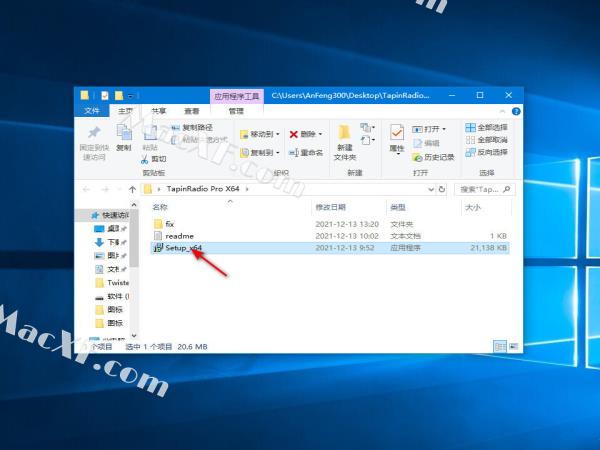Click 应用程序工具 contextual tab header
The height and width of the screenshot is (450, 600).
[236, 96]
